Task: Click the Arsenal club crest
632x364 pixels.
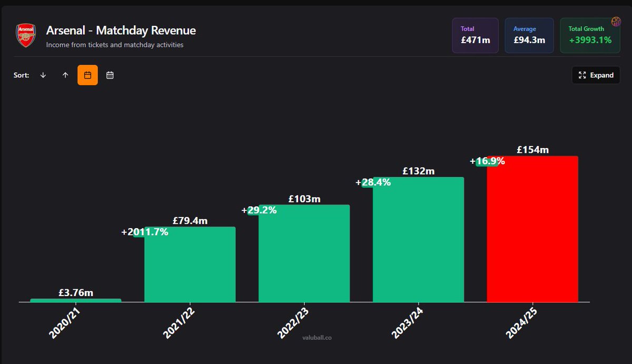Action: (26, 35)
